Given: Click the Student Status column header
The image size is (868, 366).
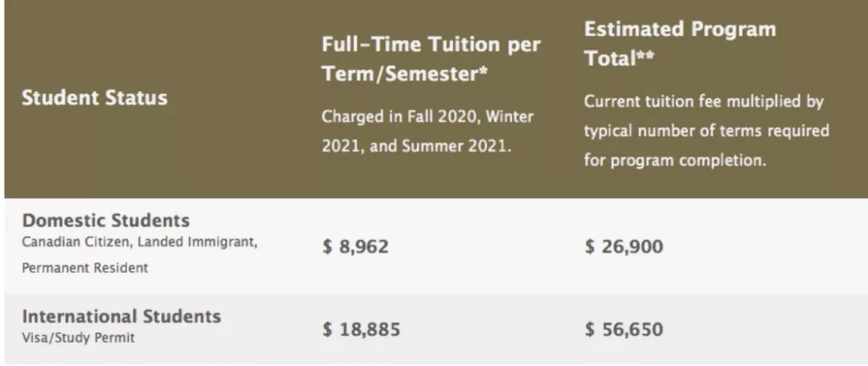Looking at the screenshot, I should pos(94,98).
